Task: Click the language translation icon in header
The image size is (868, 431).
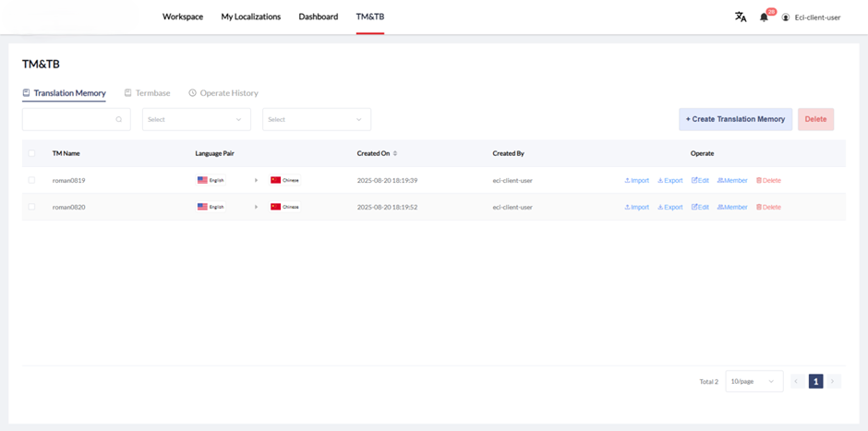Action: (x=740, y=17)
